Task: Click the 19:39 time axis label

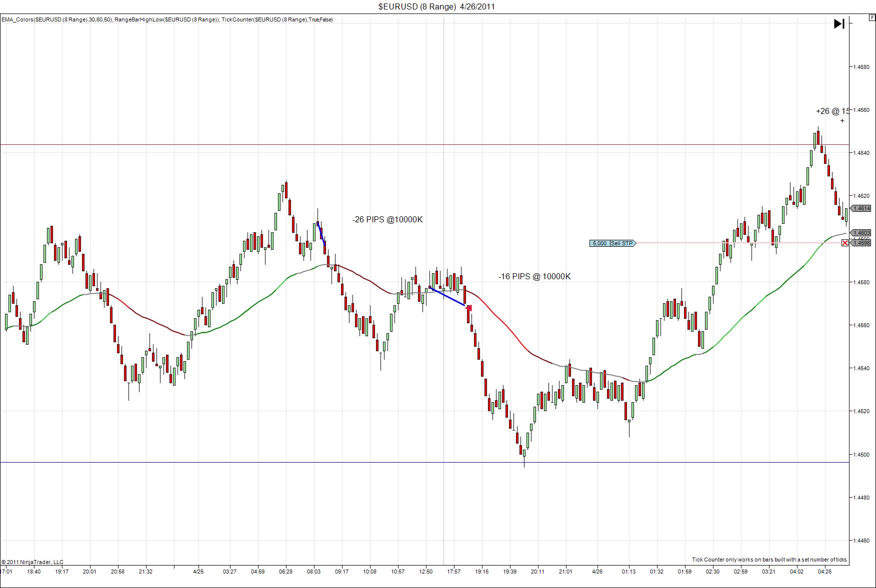Action: [509, 572]
